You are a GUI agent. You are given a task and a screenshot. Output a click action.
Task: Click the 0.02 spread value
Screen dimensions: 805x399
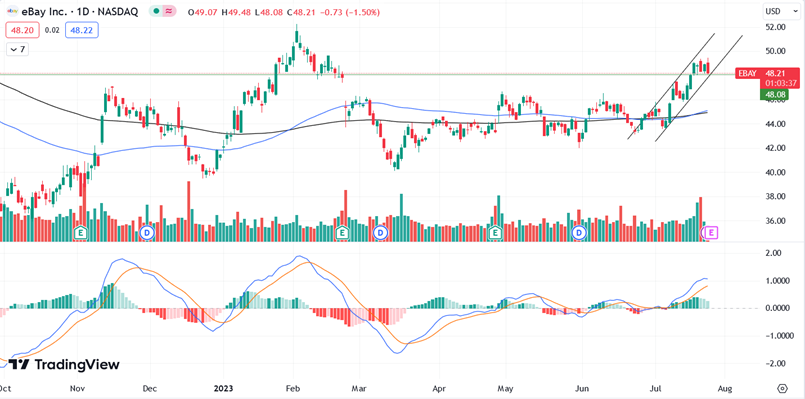click(x=51, y=30)
